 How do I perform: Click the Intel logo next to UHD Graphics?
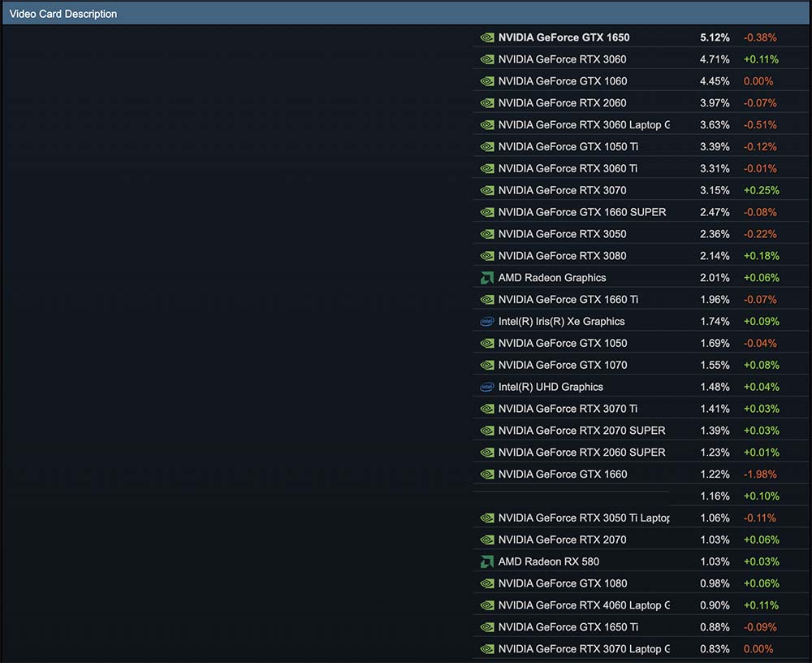487,388
